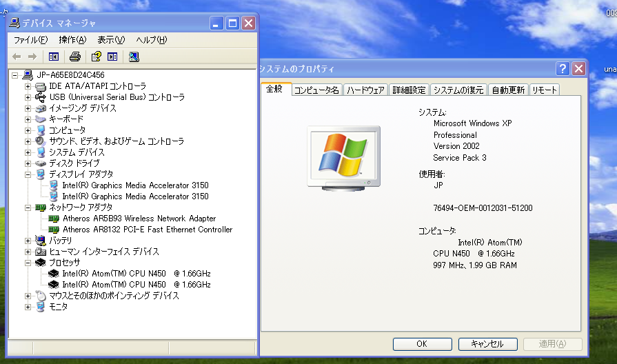The width and height of the screenshot is (617, 364).
Task: Select the モニタ icon
Action: pyautogui.click(x=41, y=307)
